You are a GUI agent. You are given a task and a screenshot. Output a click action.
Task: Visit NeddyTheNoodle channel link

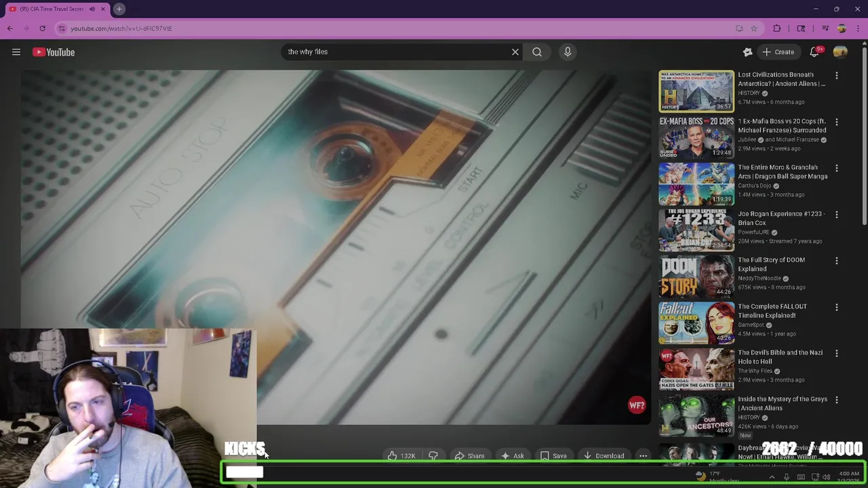coord(759,279)
